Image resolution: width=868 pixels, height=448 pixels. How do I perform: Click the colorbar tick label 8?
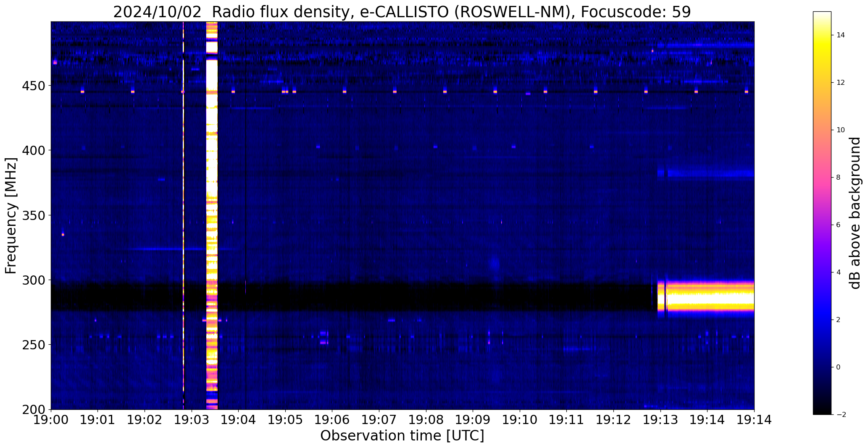point(839,178)
